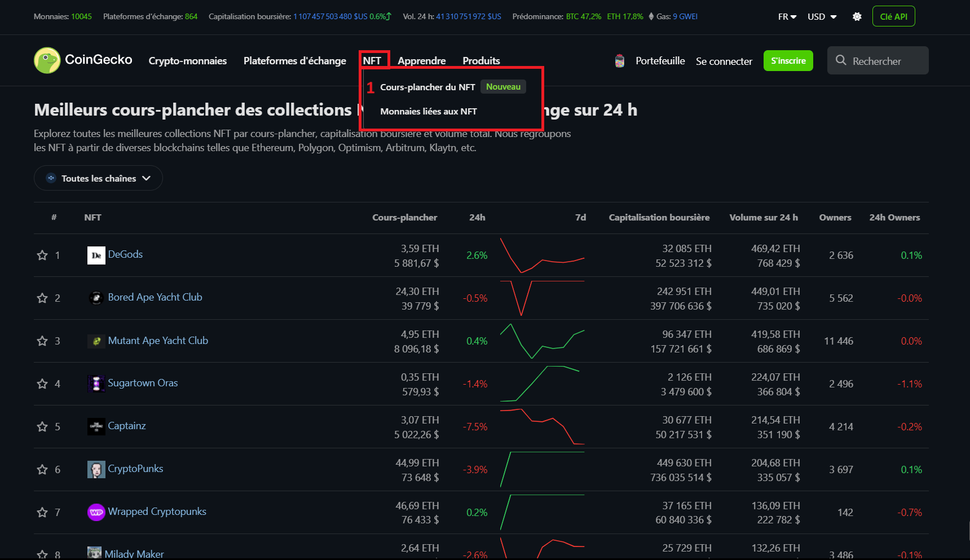Screen dimensions: 970x560
Task: Star the Sugartown Oras row
Action: tap(42, 384)
